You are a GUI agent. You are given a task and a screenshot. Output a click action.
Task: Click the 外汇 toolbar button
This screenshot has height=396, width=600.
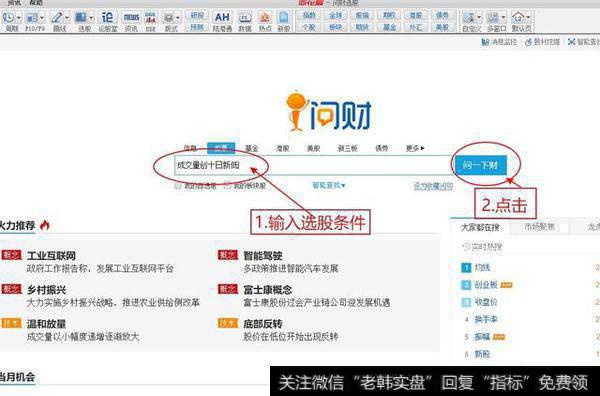click(416, 27)
